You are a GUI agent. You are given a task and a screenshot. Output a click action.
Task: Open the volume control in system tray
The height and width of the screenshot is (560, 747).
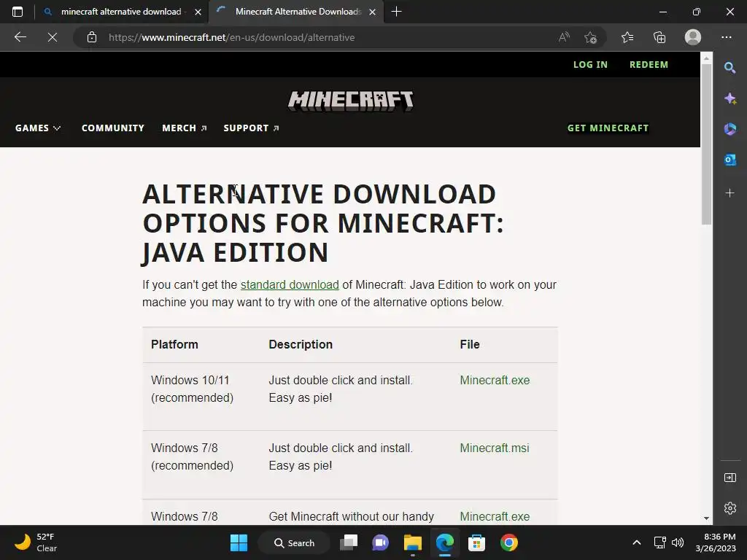[x=678, y=542]
